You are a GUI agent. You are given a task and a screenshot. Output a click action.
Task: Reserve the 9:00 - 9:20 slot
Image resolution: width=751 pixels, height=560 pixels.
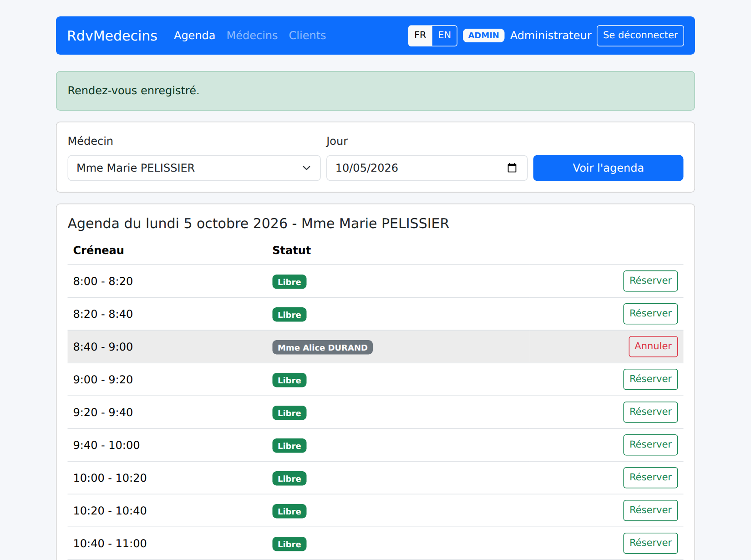point(650,379)
